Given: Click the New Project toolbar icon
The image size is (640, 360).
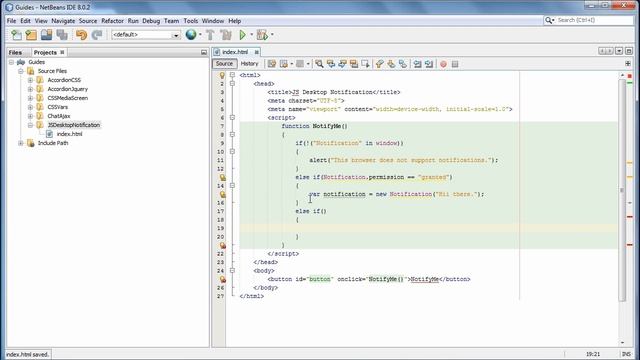Looking at the screenshot, I should 31,35.
